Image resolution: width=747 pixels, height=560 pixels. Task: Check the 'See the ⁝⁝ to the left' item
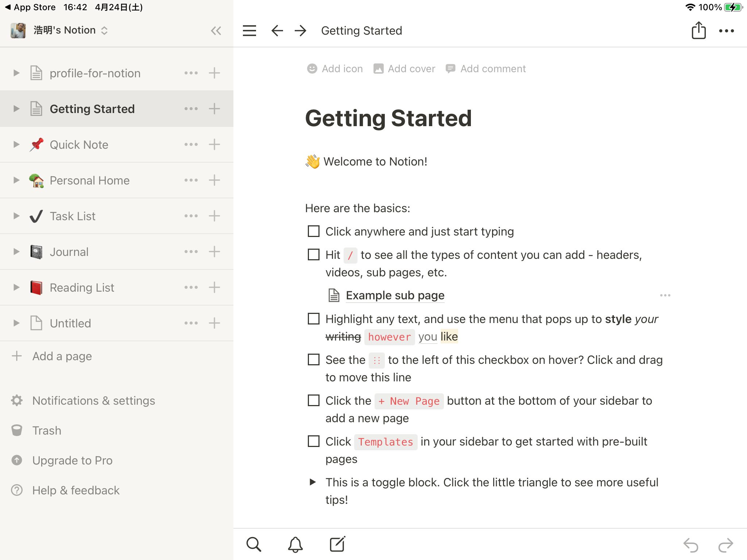[314, 359]
